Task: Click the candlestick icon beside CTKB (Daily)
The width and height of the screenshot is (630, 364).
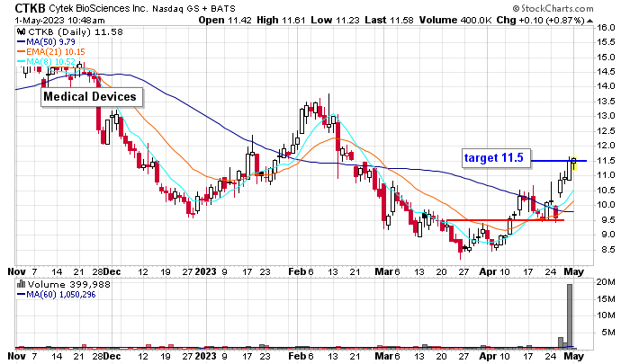Action: [22, 31]
